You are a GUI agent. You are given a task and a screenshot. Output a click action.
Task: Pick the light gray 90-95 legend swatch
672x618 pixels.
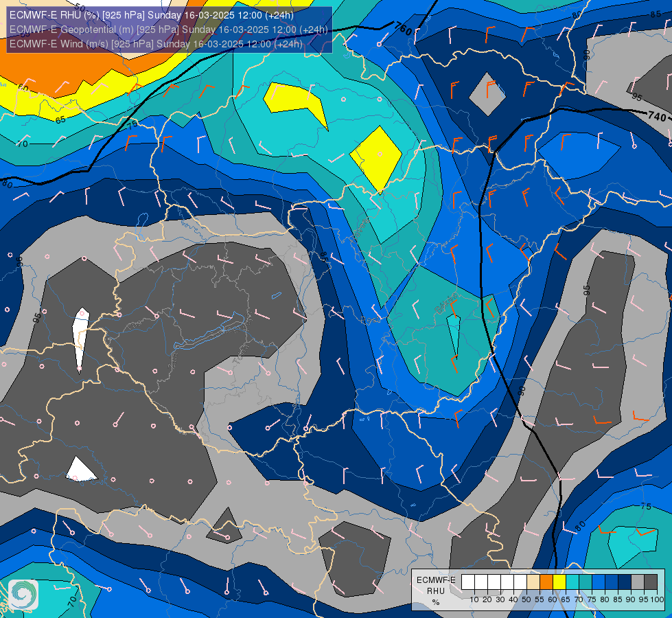[638, 582]
